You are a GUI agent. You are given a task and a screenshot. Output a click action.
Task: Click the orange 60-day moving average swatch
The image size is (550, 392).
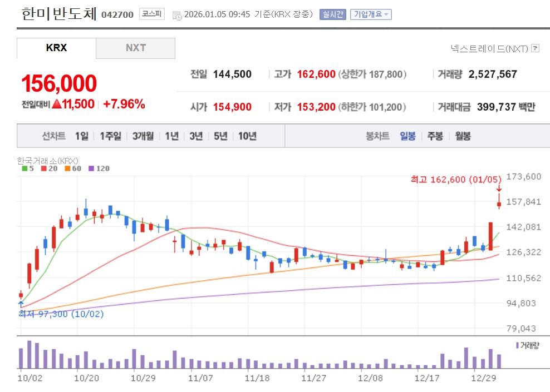point(67,168)
